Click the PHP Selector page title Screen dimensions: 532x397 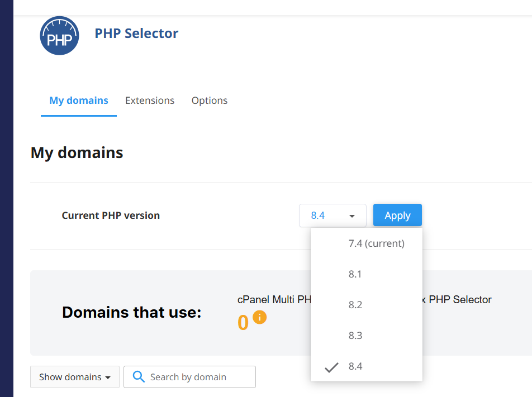[136, 34]
